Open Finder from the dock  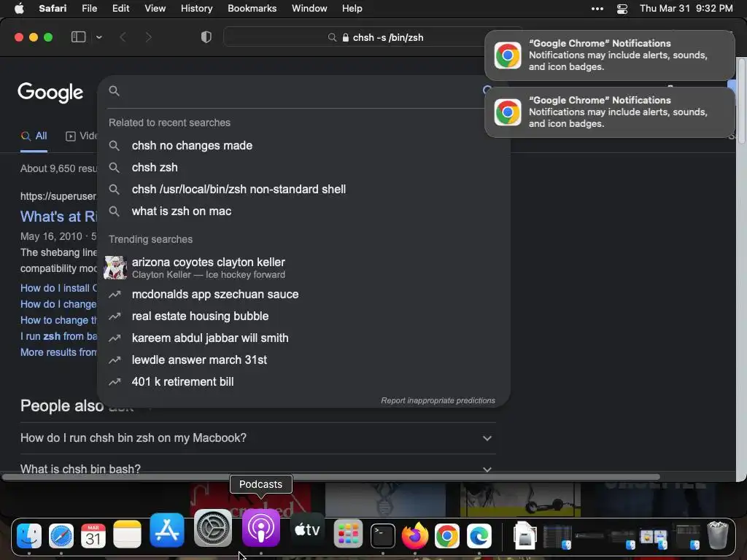tap(29, 536)
